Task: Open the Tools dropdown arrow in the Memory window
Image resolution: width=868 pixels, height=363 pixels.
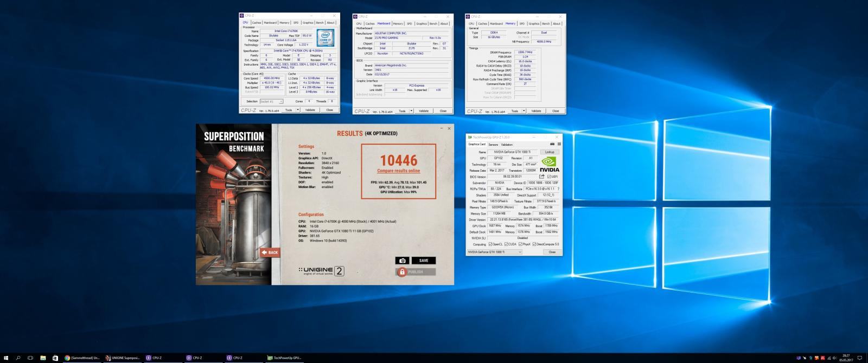Action: (x=525, y=111)
